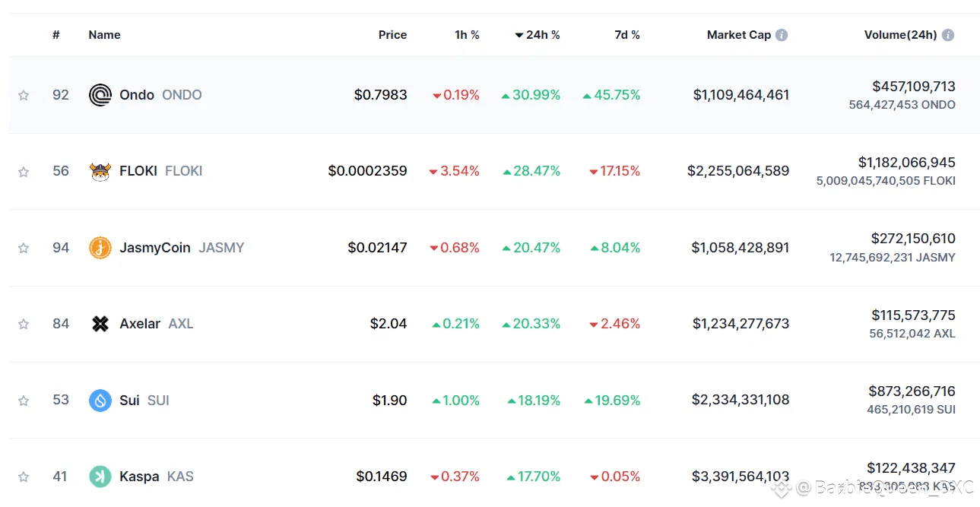
Task: Click the Sui blue droplet logo
Action: point(100,401)
